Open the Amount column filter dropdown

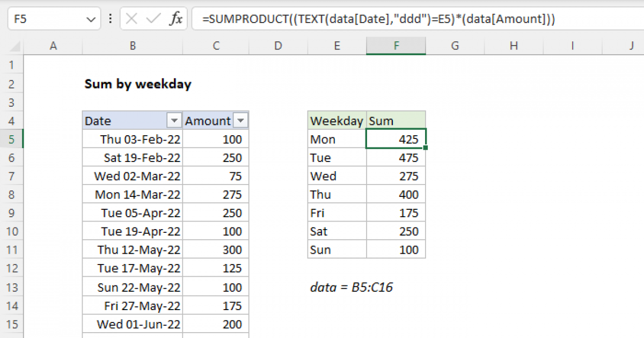click(241, 121)
